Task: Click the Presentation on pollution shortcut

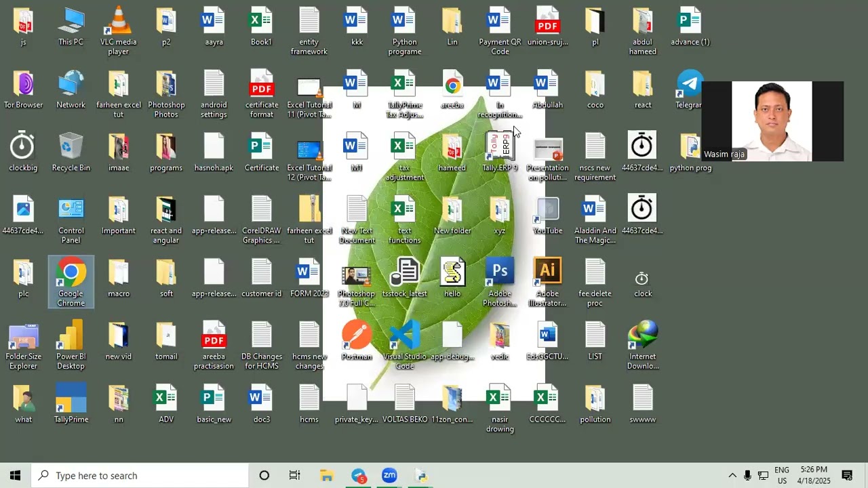Action: coord(547,161)
